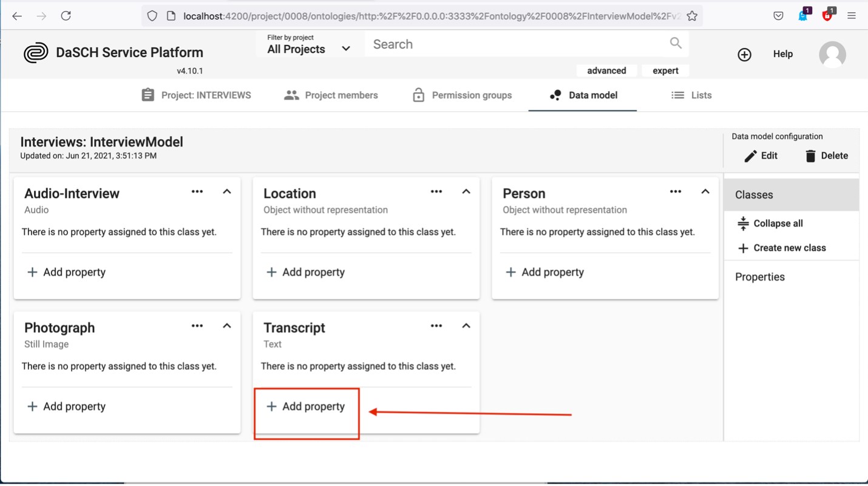Select the Properties section in the sidebar
The height and width of the screenshot is (486, 868).
pos(759,276)
